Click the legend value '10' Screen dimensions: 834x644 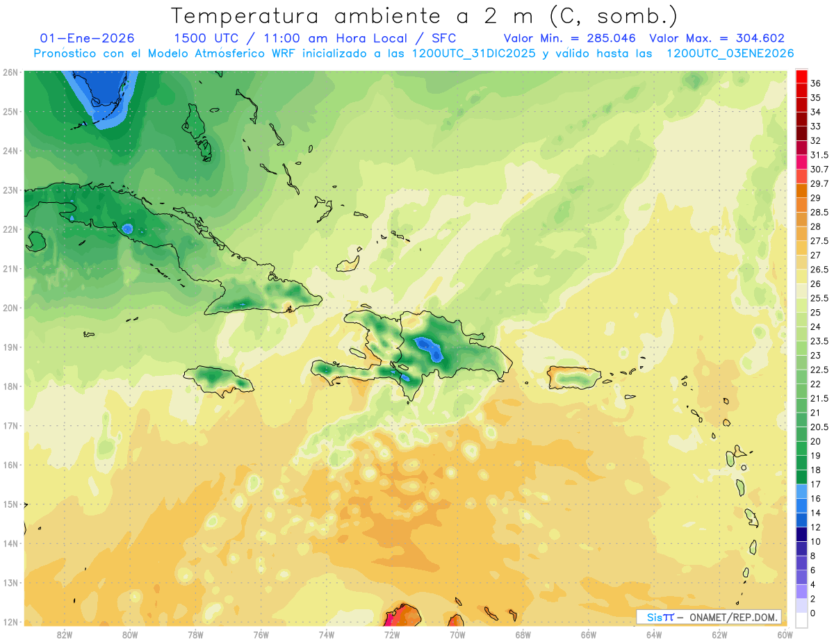[x=816, y=542]
